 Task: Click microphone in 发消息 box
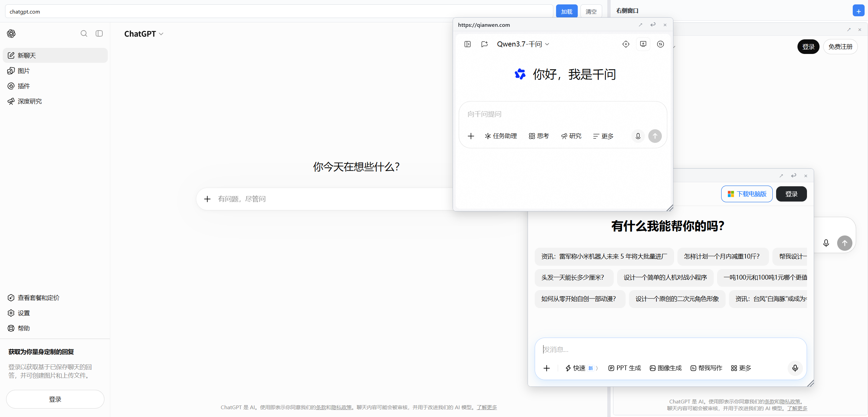[x=795, y=368]
